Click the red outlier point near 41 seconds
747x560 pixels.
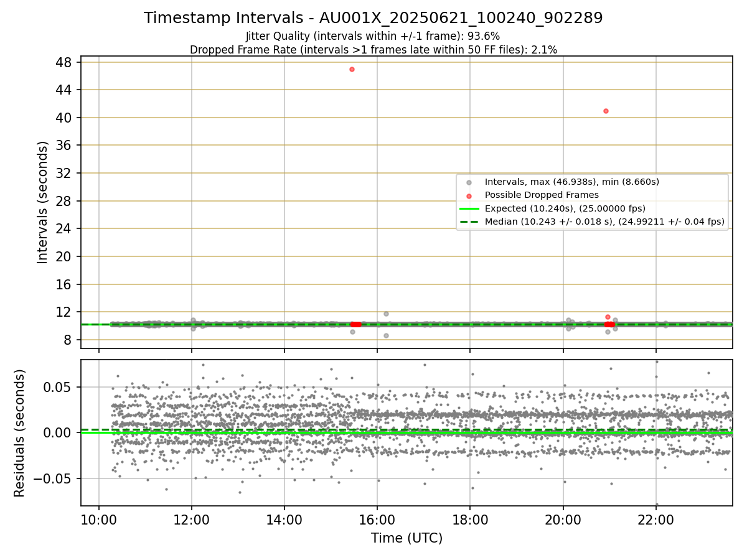pyautogui.click(x=606, y=111)
